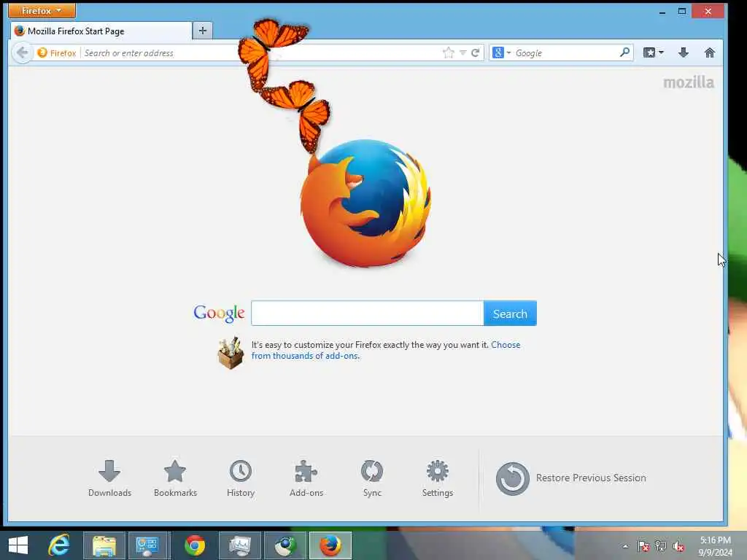Screen dimensions: 747x560
Task: Open the bookmarks menu toolbar button
Action: pos(649,52)
